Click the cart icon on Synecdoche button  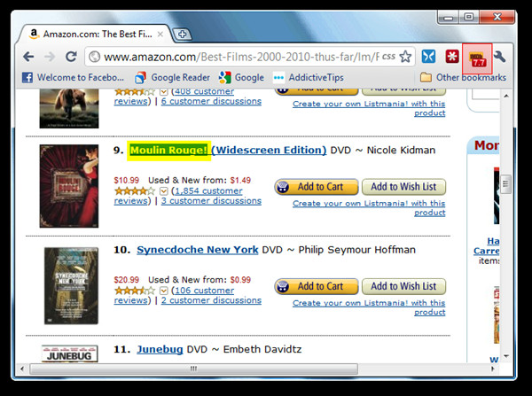[283, 286]
